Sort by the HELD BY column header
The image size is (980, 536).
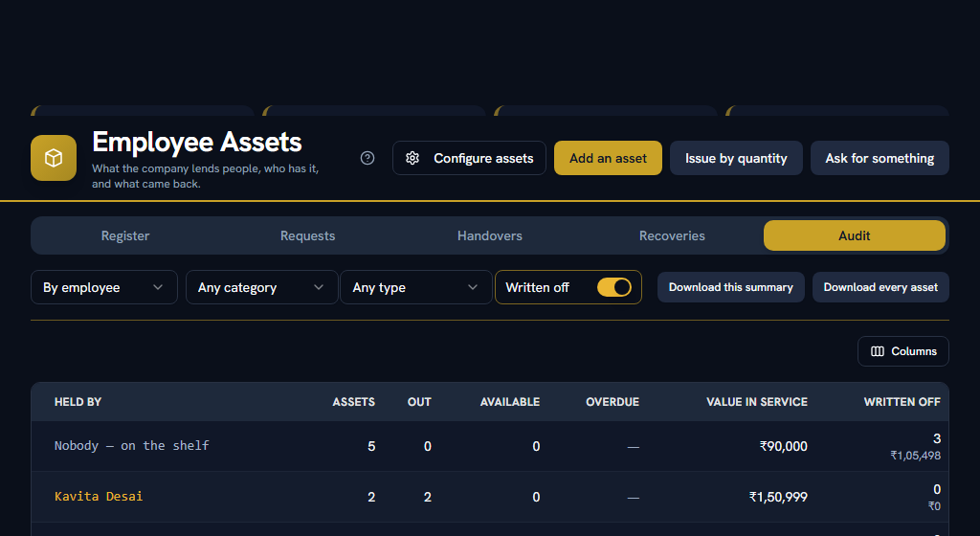[x=78, y=402]
